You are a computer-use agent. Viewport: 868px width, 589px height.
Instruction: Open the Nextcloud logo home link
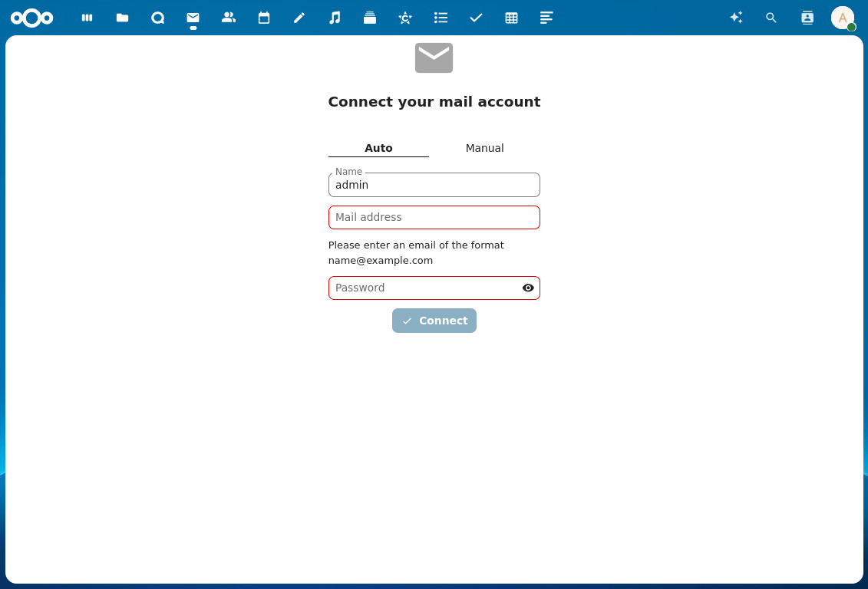pyautogui.click(x=31, y=18)
